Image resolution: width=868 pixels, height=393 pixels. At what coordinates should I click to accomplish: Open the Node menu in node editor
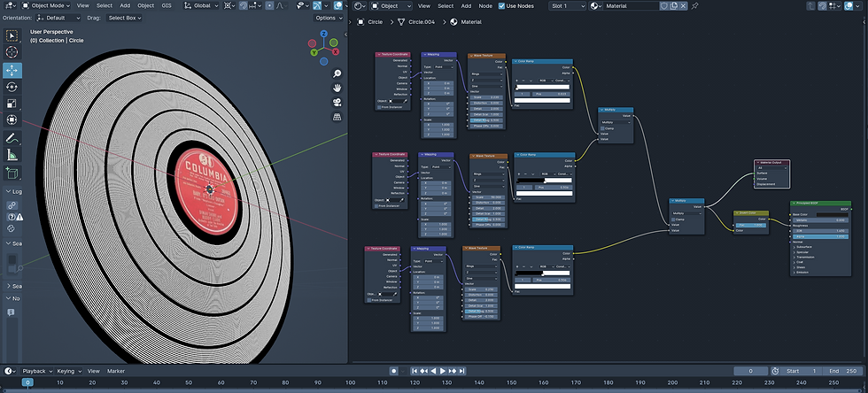485,6
